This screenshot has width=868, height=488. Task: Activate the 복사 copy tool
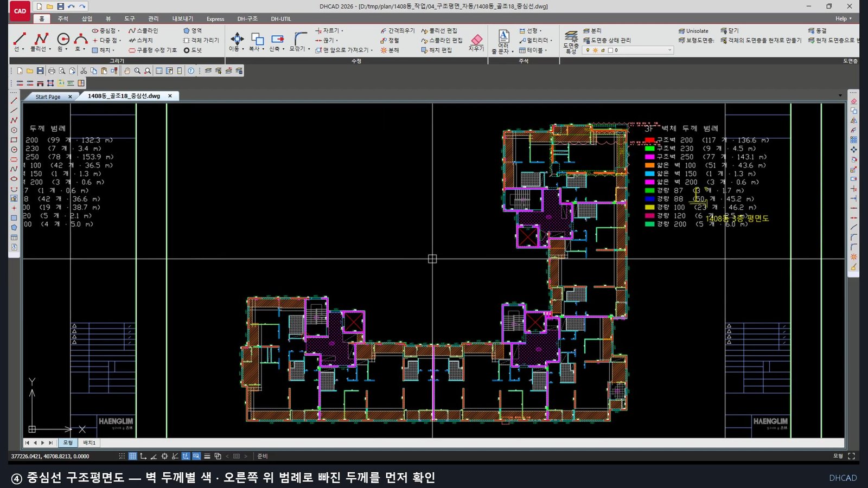click(x=256, y=42)
